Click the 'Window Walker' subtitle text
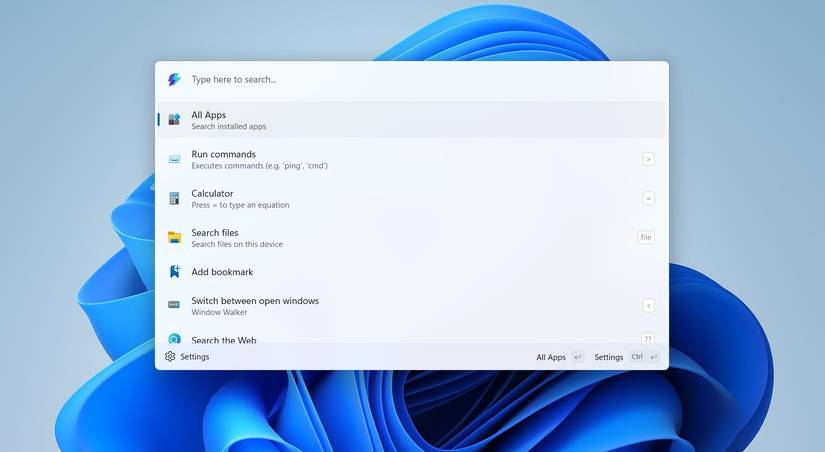Image resolution: width=825 pixels, height=452 pixels. (x=219, y=312)
